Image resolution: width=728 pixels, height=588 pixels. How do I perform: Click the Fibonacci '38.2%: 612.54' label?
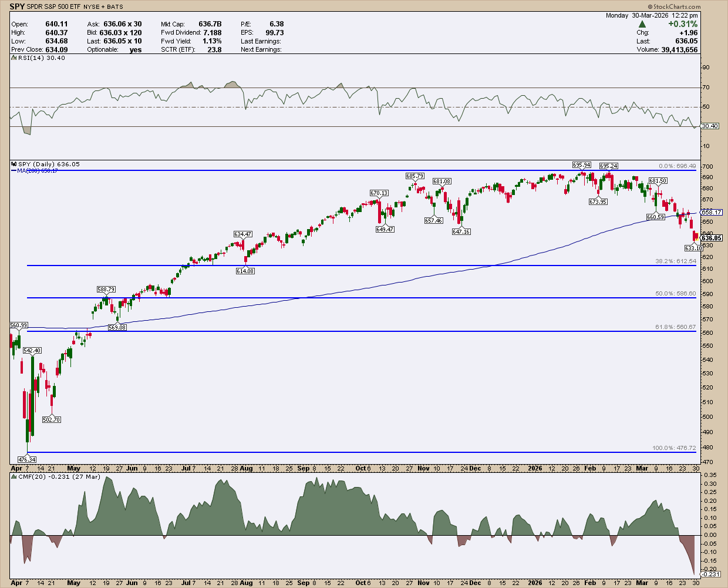(676, 261)
